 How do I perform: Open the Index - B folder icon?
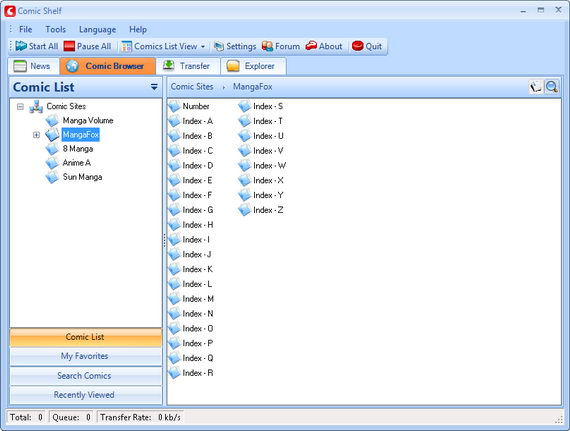pos(175,136)
